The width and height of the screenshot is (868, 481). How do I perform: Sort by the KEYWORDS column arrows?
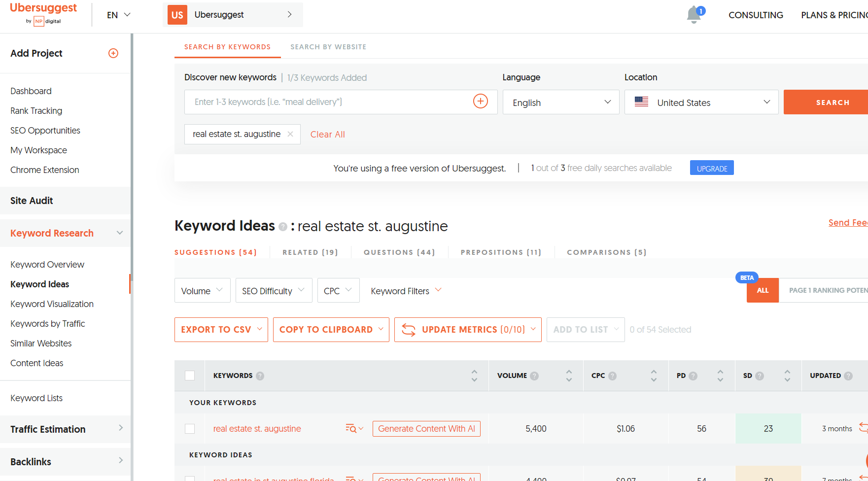(x=474, y=376)
